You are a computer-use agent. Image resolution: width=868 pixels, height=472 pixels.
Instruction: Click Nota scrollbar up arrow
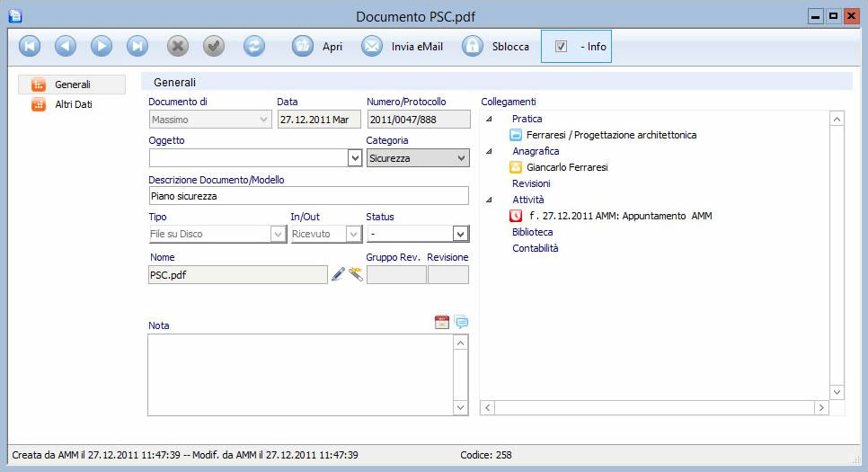coord(461,343)
